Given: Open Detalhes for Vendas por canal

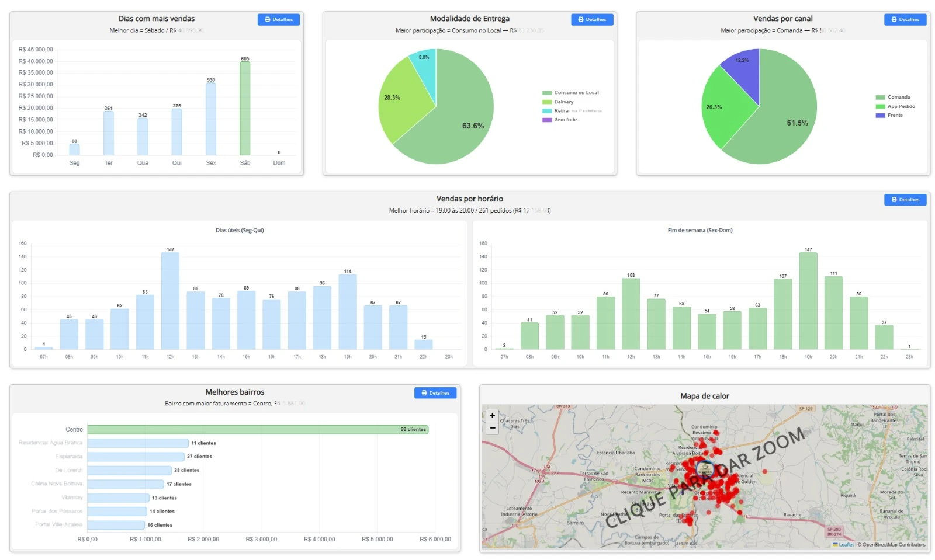Looking at the screenshot, I should point(905,19).
